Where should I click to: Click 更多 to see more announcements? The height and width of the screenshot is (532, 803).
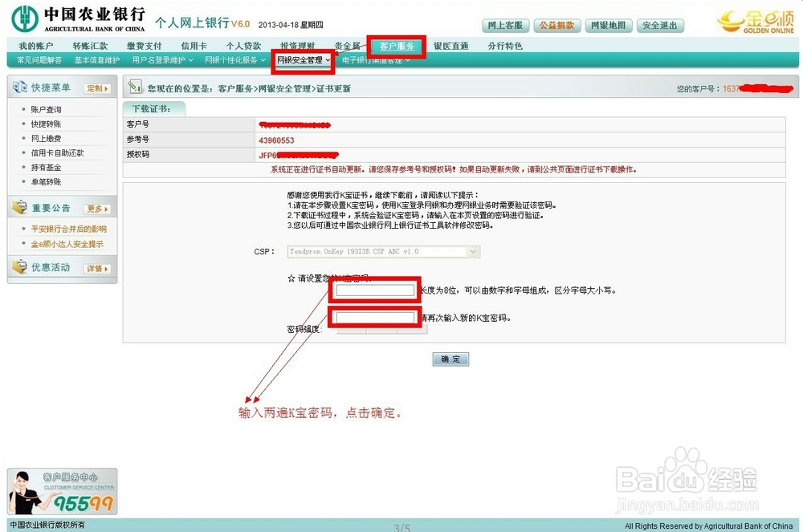[x=96, y=207]
